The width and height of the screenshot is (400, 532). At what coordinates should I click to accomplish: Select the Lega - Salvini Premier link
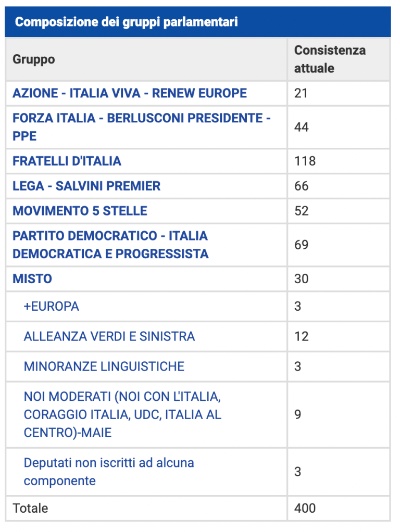[86, 186]
